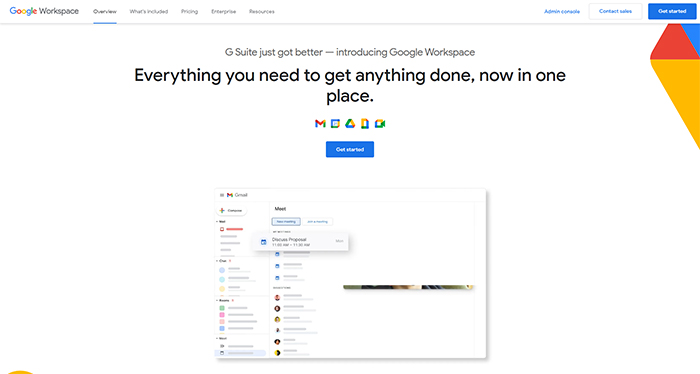The image size is (700, 374).
Task: Open the Discuss Proposal meeting card
Action: click(x=300, y=242)
